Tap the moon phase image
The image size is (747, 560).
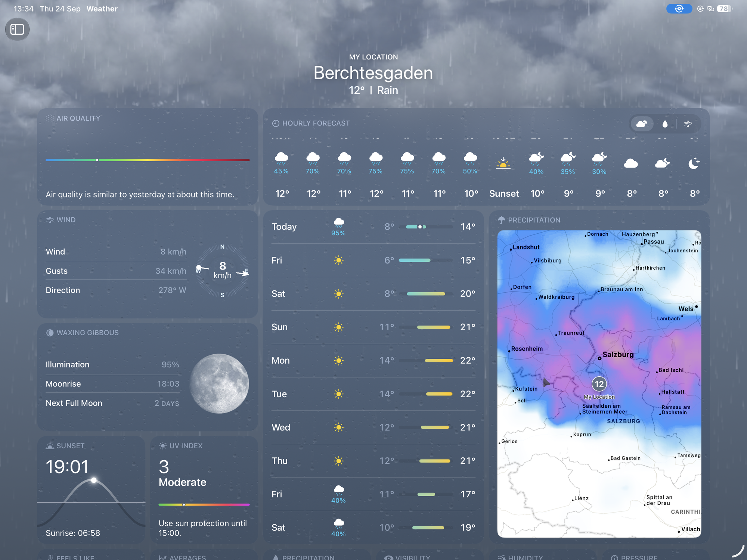tap(219, 383)
